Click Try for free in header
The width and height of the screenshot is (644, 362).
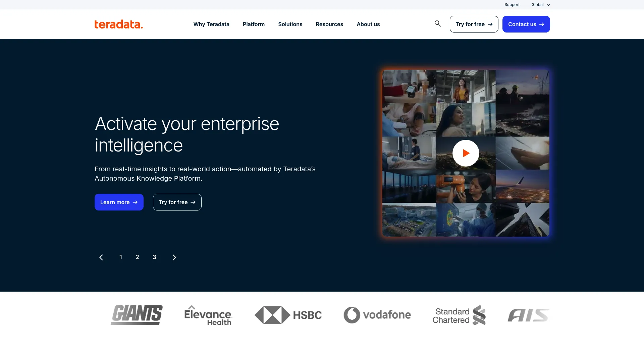474,24
